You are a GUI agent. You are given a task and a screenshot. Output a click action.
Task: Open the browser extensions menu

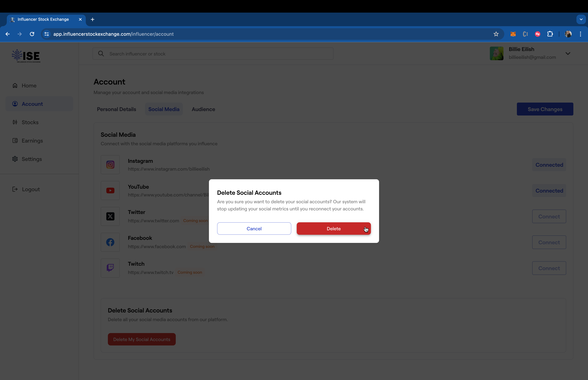[x=550, y=34]
